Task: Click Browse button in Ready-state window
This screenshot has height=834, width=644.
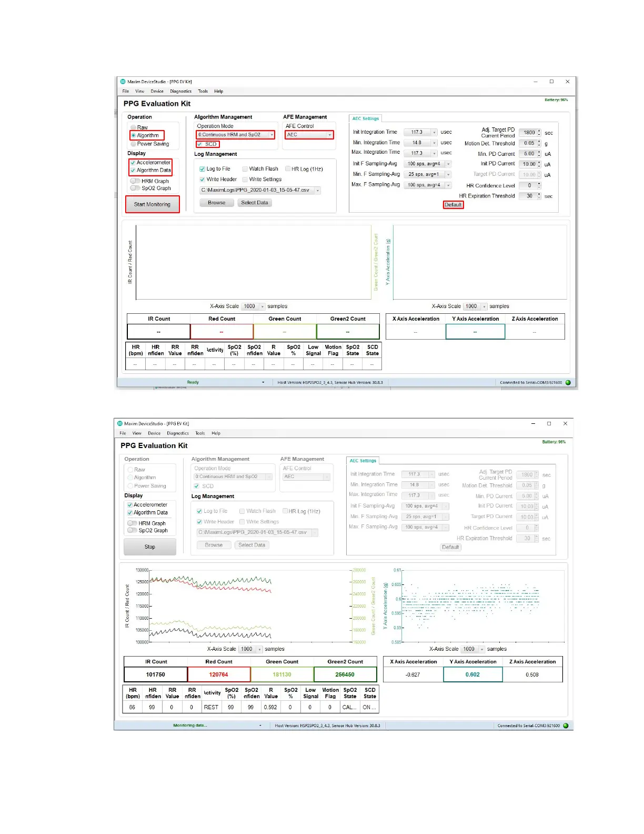Action: point(217,203)
